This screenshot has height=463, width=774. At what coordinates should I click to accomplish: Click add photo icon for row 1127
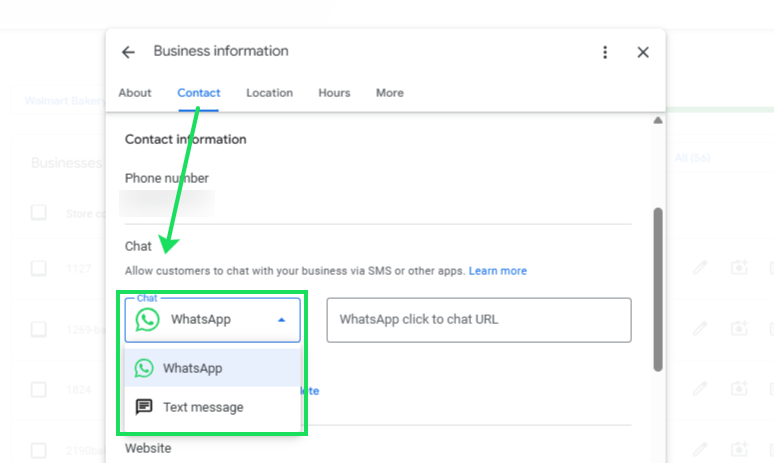click(x=739, y=268)
